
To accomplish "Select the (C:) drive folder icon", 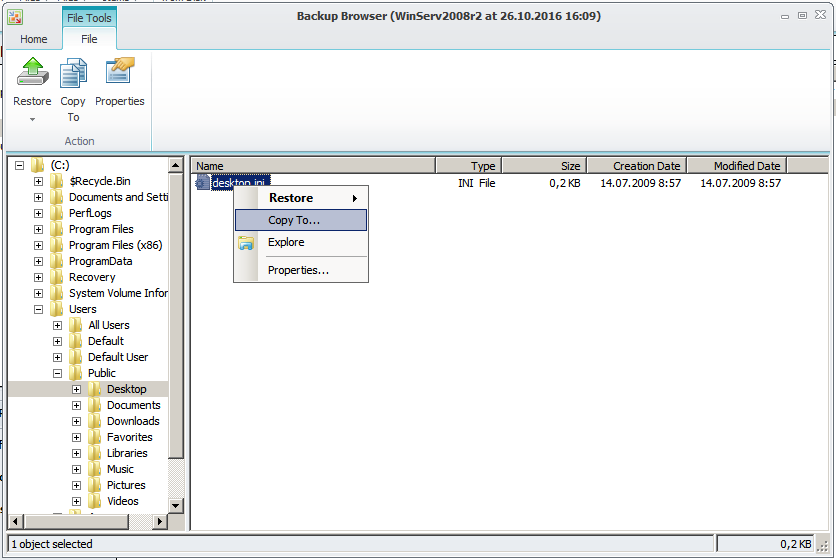I will point(37,165).
